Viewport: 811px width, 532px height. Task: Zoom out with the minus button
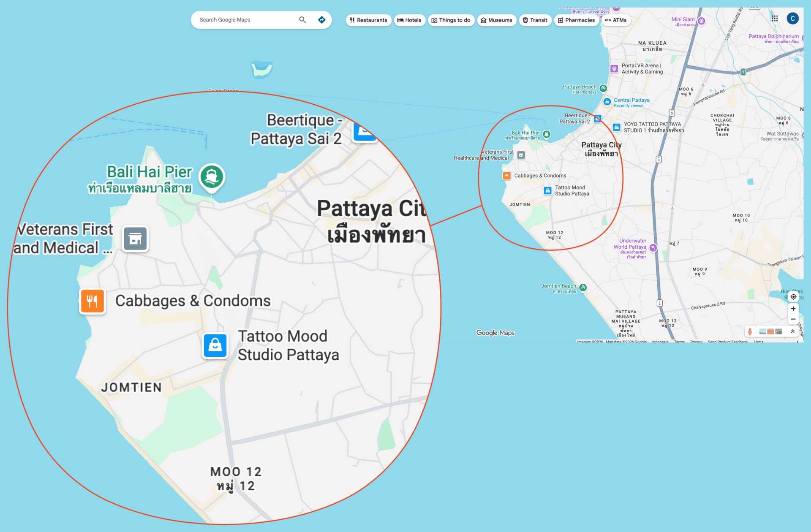tap(793, 319)
